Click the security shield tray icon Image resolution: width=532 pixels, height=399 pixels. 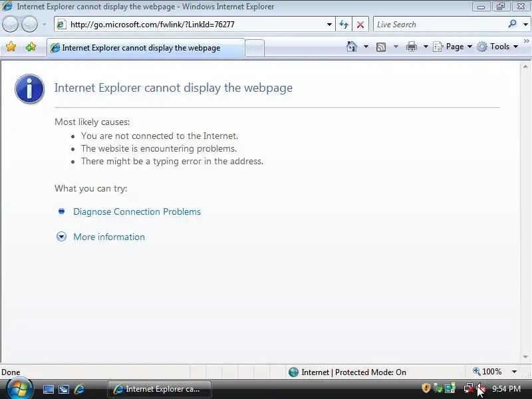click(426, 388)
